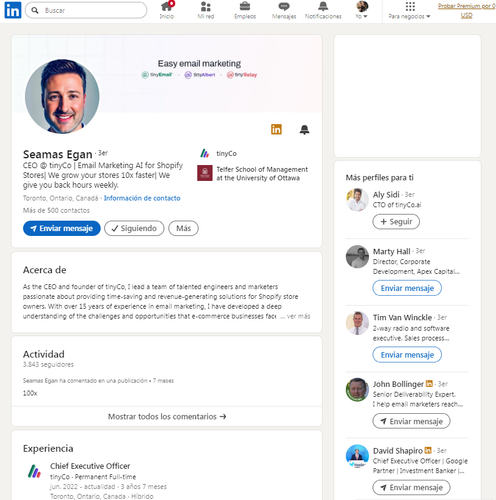Viewport: 496px width, 500px height.
Task: Expand the Yo profile menu
Action: 362,10
